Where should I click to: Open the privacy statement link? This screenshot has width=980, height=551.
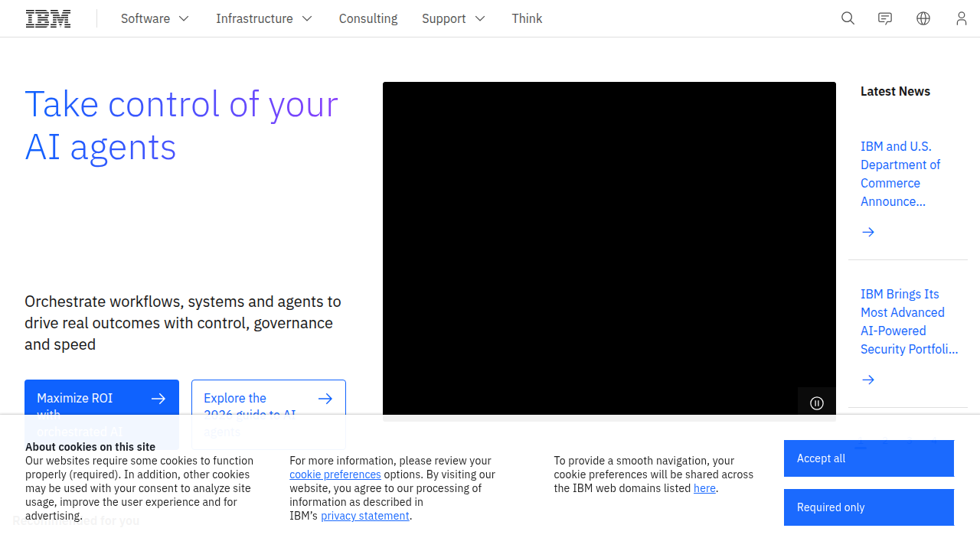(365, 516)
